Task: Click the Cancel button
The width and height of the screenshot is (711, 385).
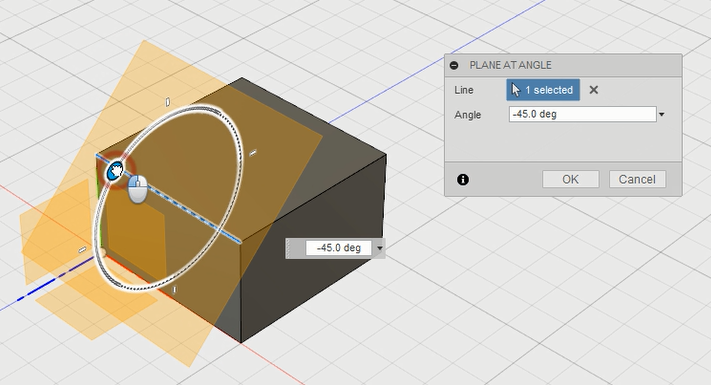Action: point(637,180)
